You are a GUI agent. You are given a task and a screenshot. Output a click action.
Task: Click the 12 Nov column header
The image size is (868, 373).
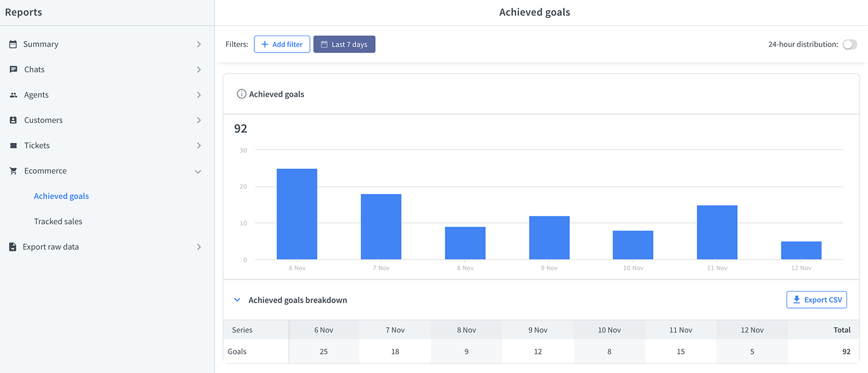752,330
